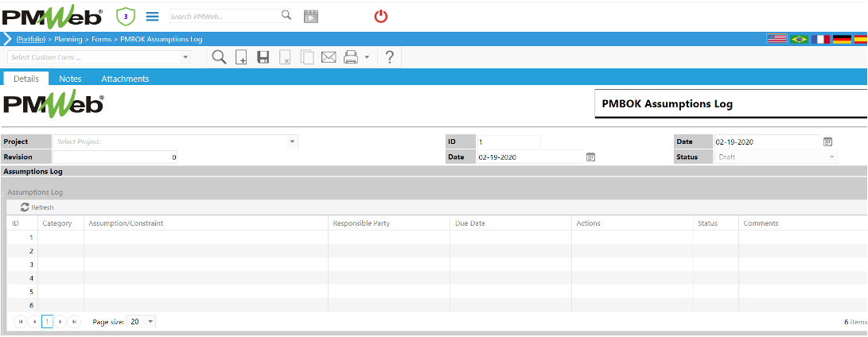Click the email envelope toolbar icon
This screenshot has height=337, width=868.
click(329, 57)
